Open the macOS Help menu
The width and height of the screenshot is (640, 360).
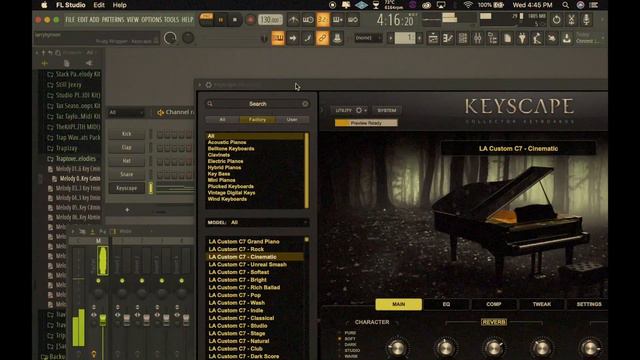[119, 5]
